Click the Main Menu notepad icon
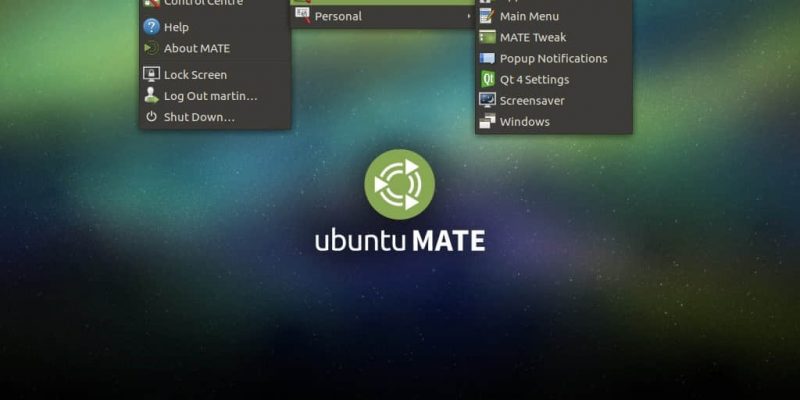 coord(487,16)
